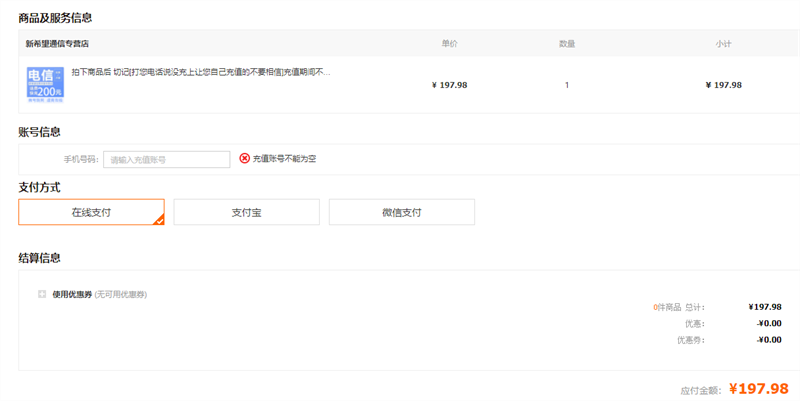Click the 电信 200元 product thumbnail

(x=45, y=85)
